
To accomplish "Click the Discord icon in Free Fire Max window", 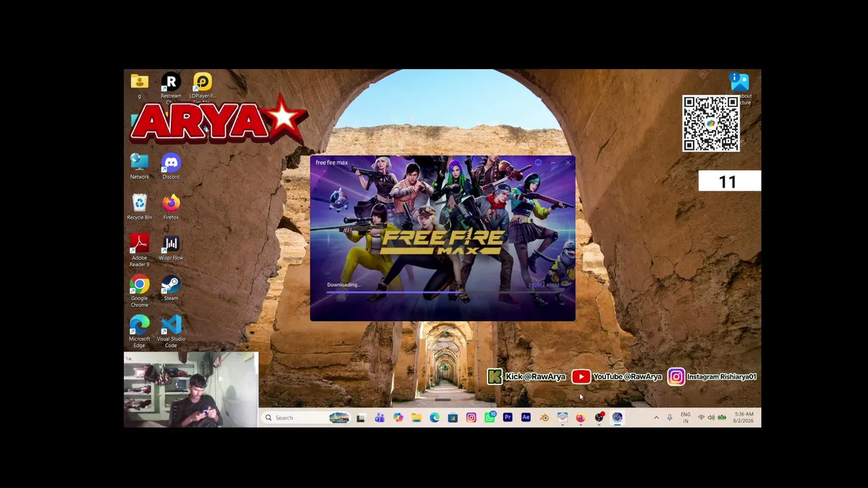I will 538,163.
